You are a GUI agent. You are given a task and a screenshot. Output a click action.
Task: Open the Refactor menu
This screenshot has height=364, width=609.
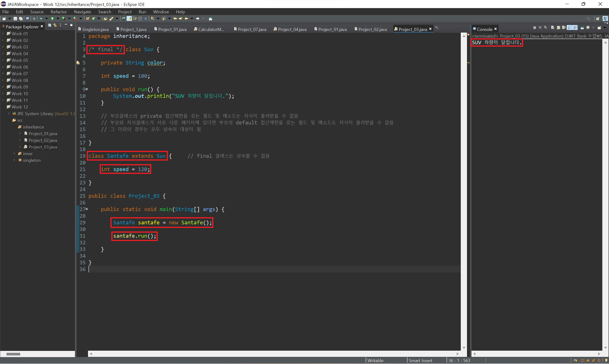(x=59, y=12)
